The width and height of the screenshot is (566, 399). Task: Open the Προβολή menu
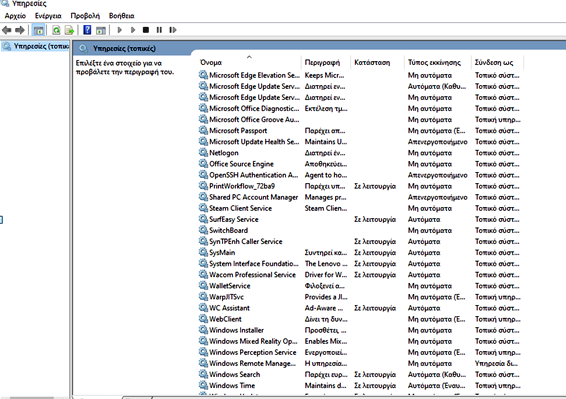pos(85,16)
